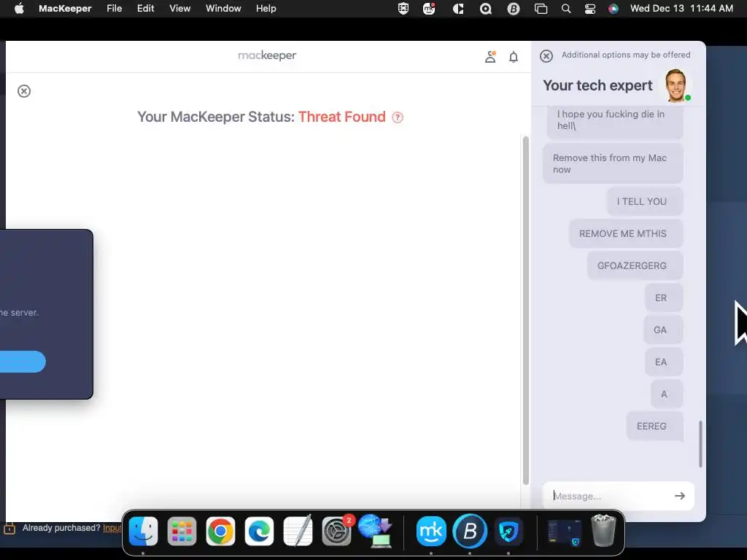Image resolution: width=747 pixels, height=560 pixels.
Task: Click the Siri menu bar icon
Action: pyautogui.click(x=613, y=9)
